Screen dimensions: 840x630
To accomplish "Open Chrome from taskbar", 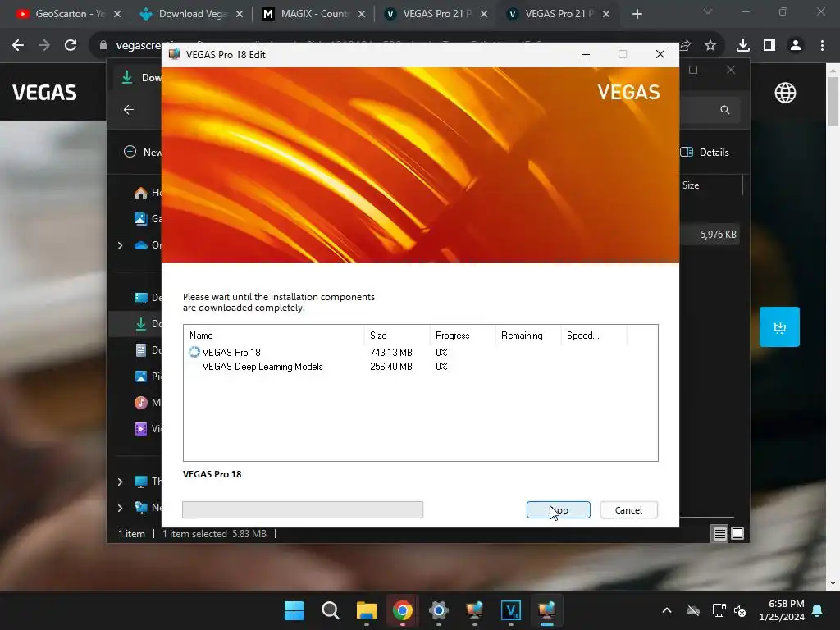I will [x=402, y=610].
